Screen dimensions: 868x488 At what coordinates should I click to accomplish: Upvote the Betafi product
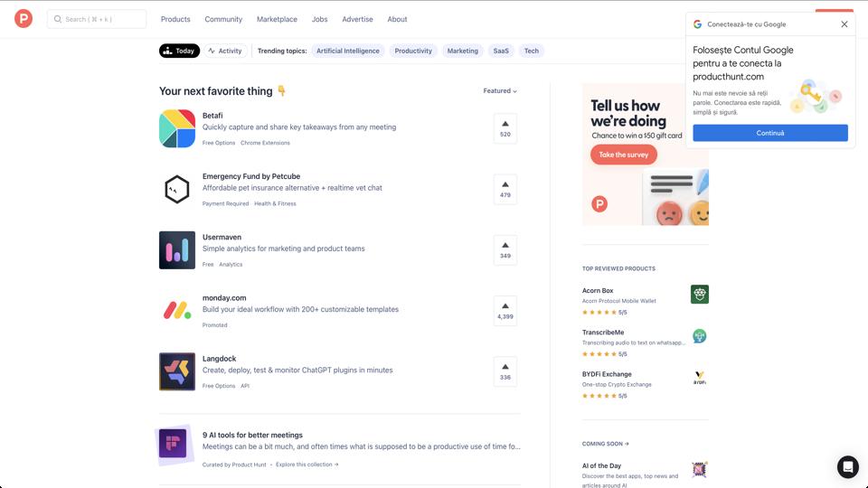click(x=505, y=128)
